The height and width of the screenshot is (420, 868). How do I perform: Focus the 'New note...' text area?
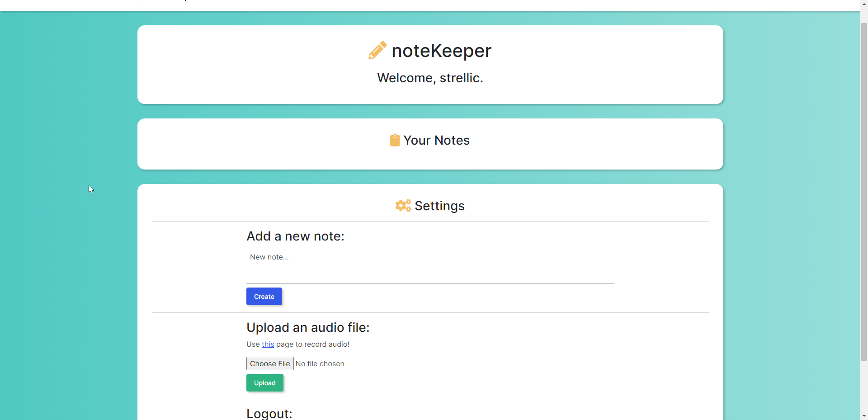click(429, 267)
